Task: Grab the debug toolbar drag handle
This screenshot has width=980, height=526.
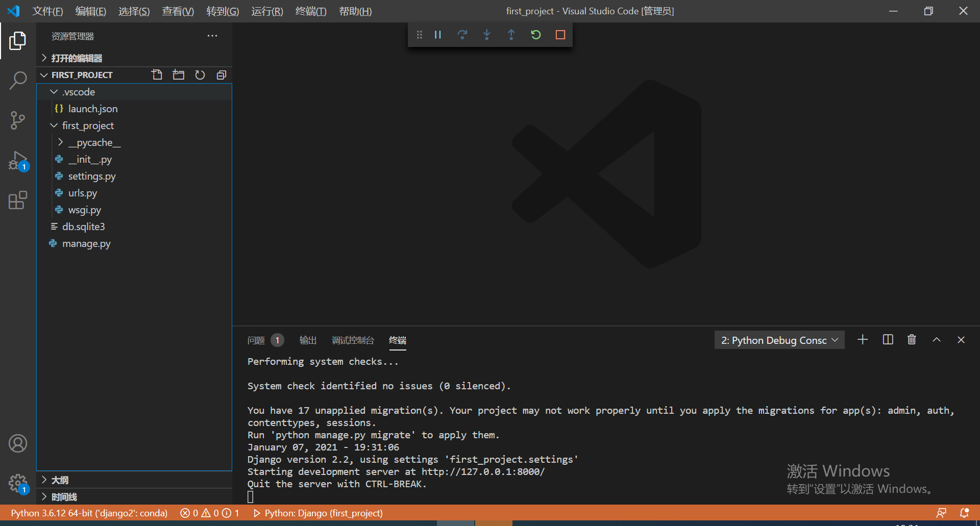Action: [x=420, y=35]
